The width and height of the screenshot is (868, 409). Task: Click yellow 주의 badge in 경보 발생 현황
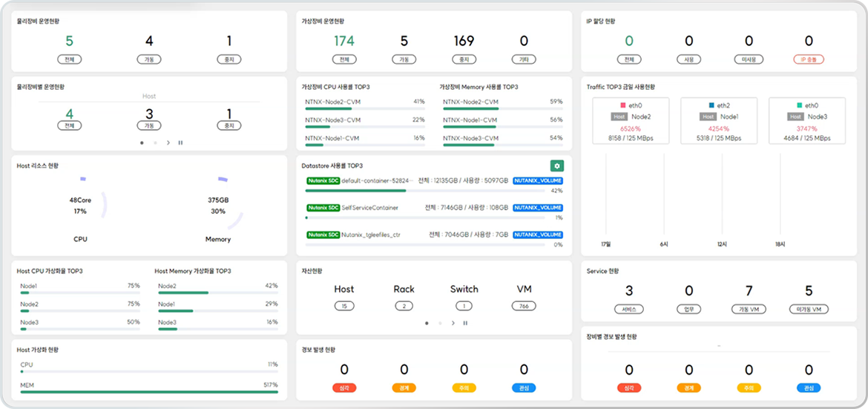click(x=464, y=388)
